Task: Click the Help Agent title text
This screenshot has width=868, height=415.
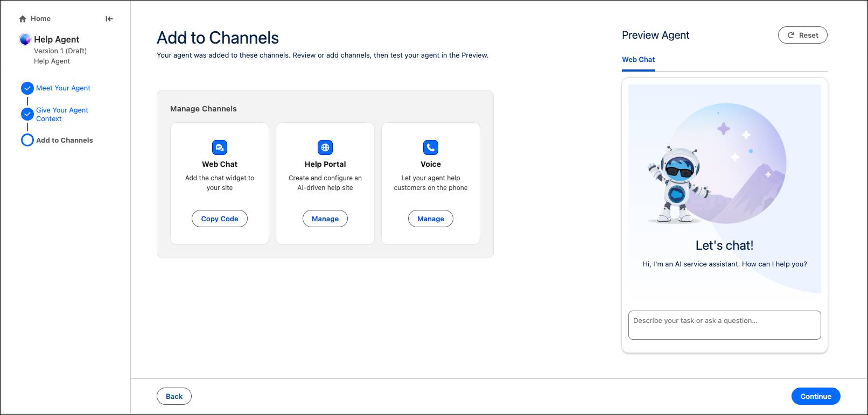Action: (x=57, y=39)
